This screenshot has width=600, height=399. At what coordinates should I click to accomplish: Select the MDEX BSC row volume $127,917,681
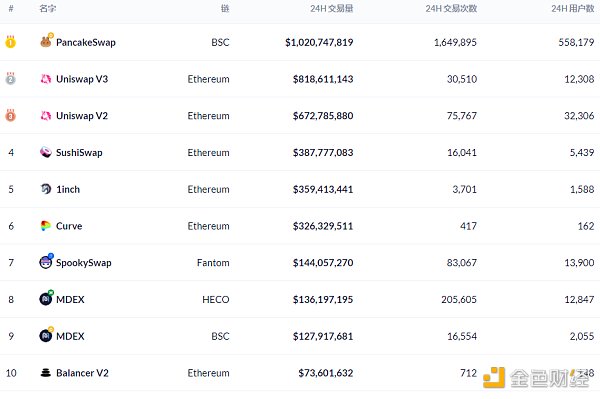coord(323,336)
